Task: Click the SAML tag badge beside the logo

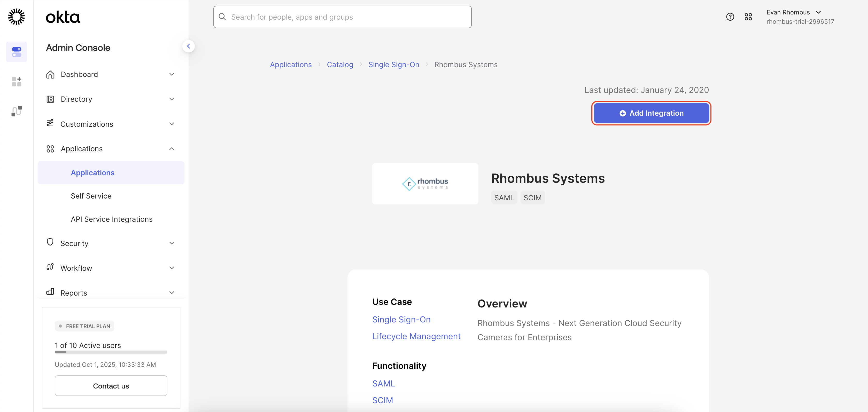Action: click(504, 197)
